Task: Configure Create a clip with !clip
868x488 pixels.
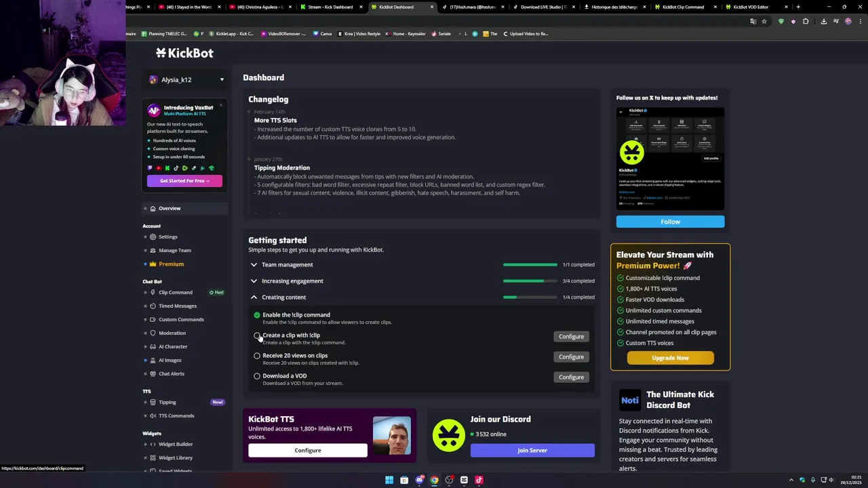Action: point(571,336)
